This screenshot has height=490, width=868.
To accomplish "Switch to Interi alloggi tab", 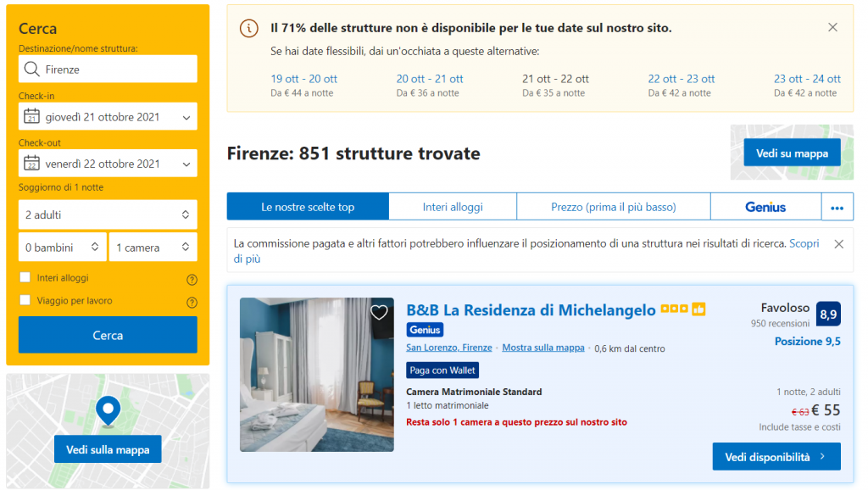I will pyautogui.click(x=453, y=207).
